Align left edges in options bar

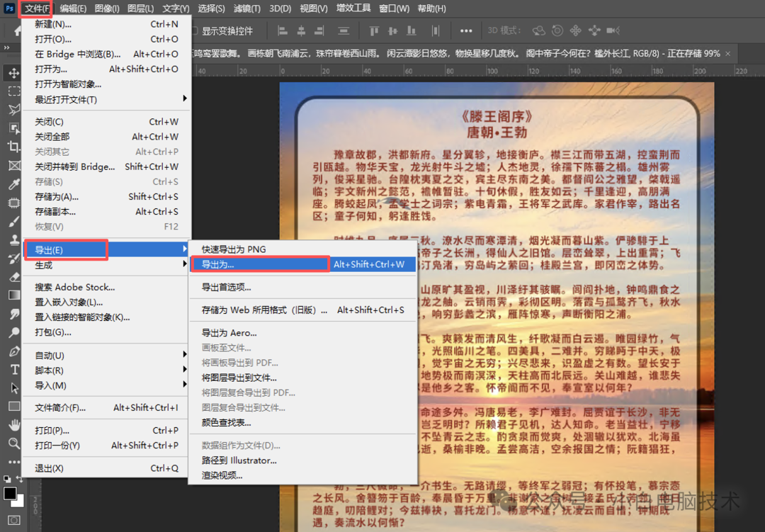pyautogui.click(x=283, y=30)
